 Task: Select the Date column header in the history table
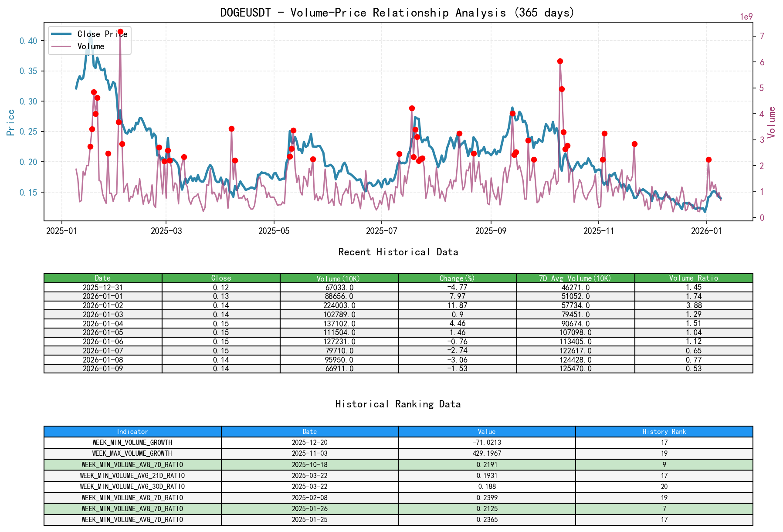[103, 278]
